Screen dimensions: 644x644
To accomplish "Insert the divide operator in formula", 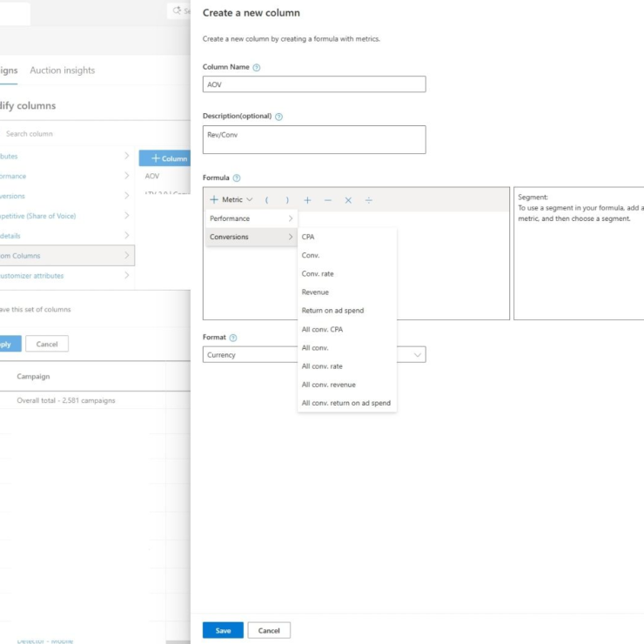I will point(368,200).
